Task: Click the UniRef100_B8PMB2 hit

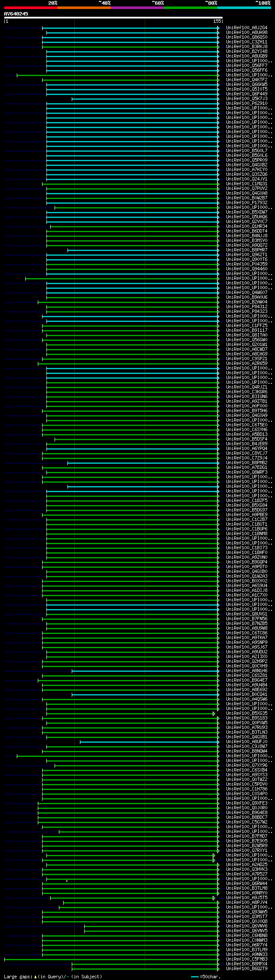Action: (247, 462)
